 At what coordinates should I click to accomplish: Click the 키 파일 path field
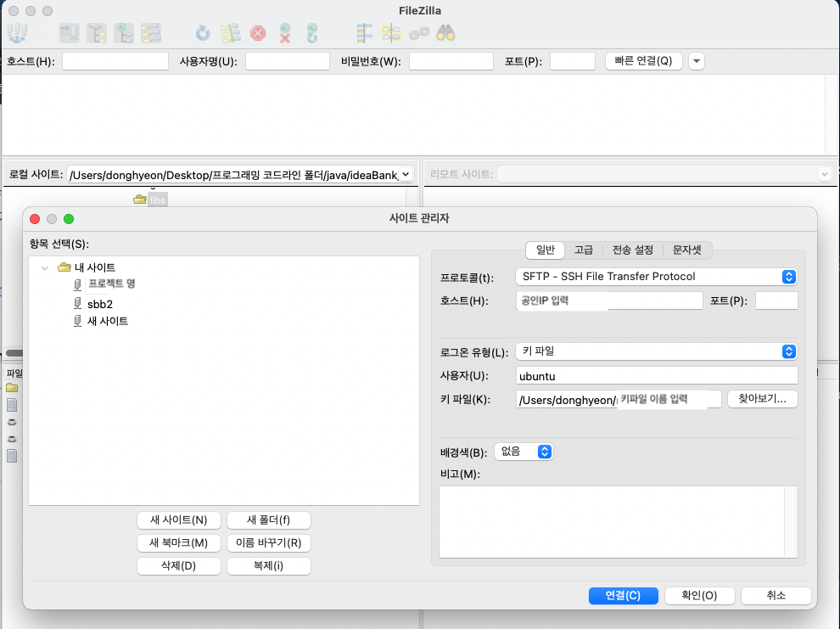pyautogui.click(x=619, y=399)
